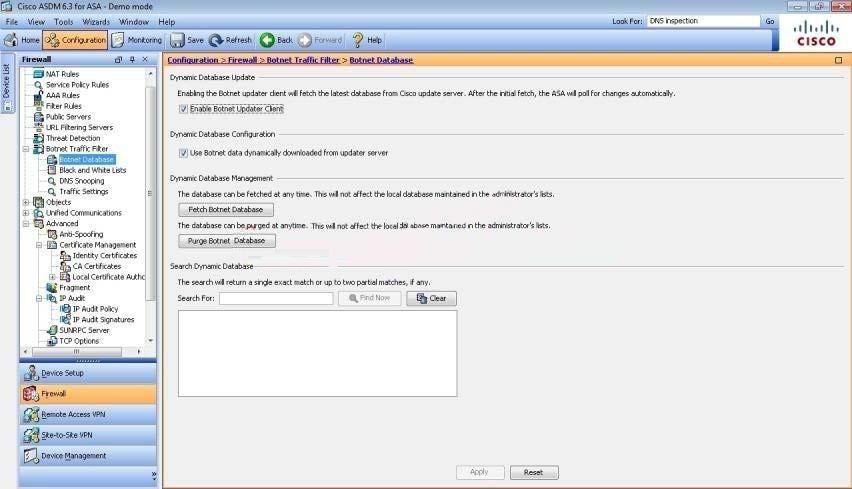Open the Remote Access VPN section
The height and width of the screenshot is (489, 852).
pos(88,415)
